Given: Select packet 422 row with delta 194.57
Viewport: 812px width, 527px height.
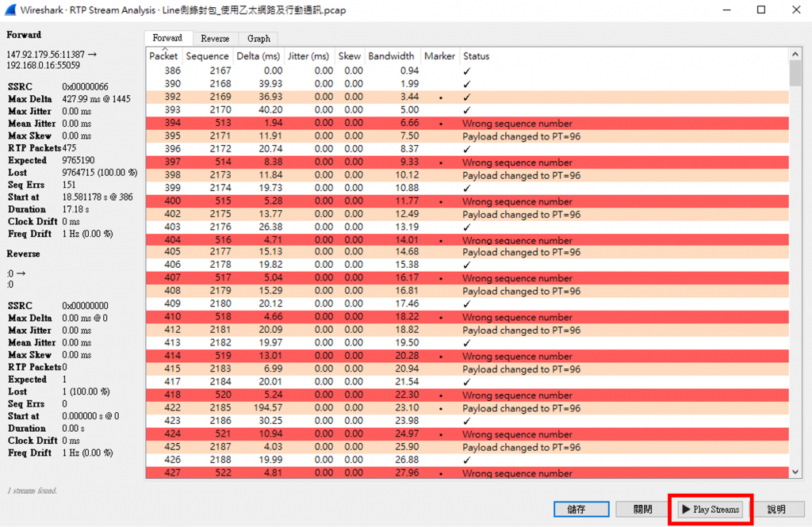Looking at the screenshot, I should point(467,408).
